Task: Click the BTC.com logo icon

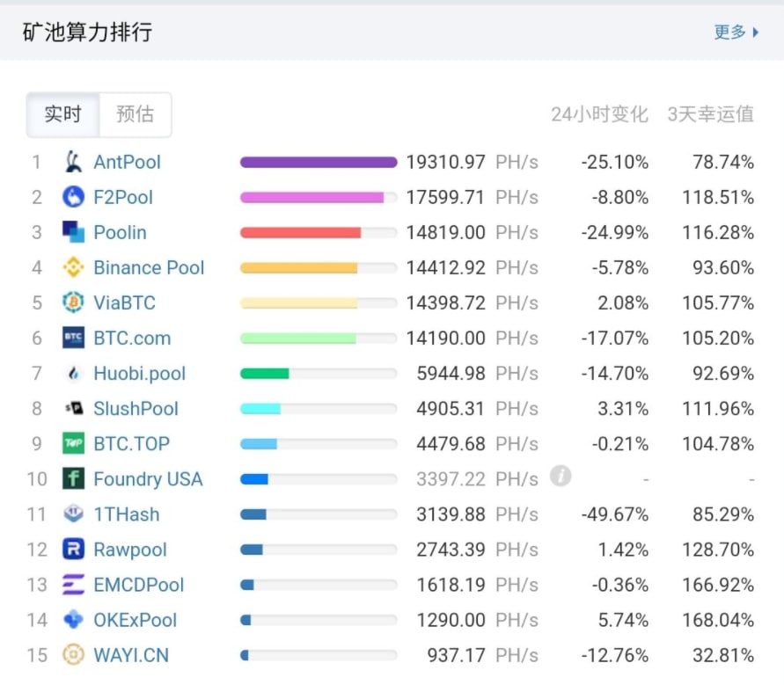Action: tap(74, 338)
